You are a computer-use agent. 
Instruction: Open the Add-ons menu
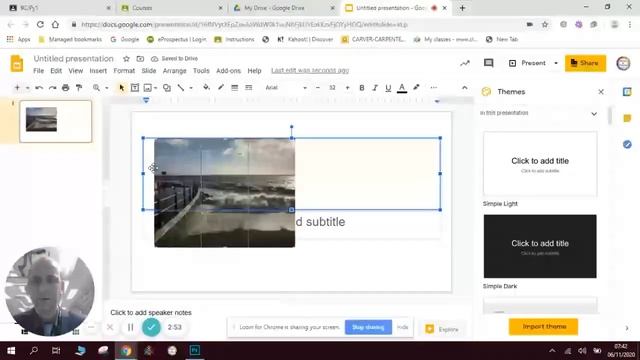228,71
